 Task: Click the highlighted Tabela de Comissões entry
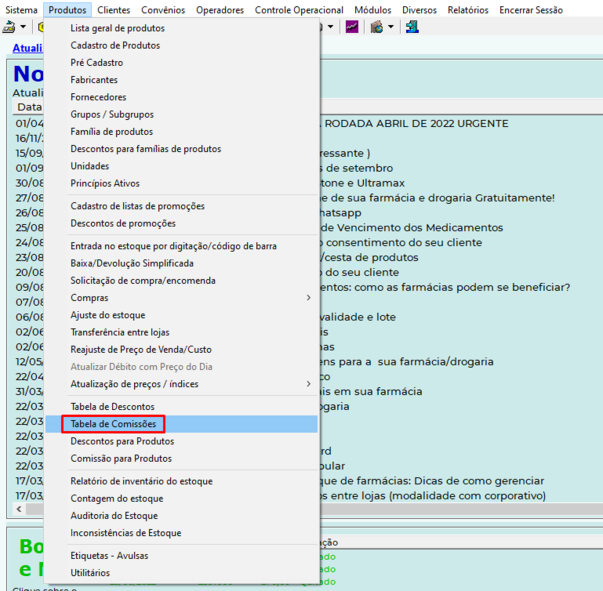[182, 424]
